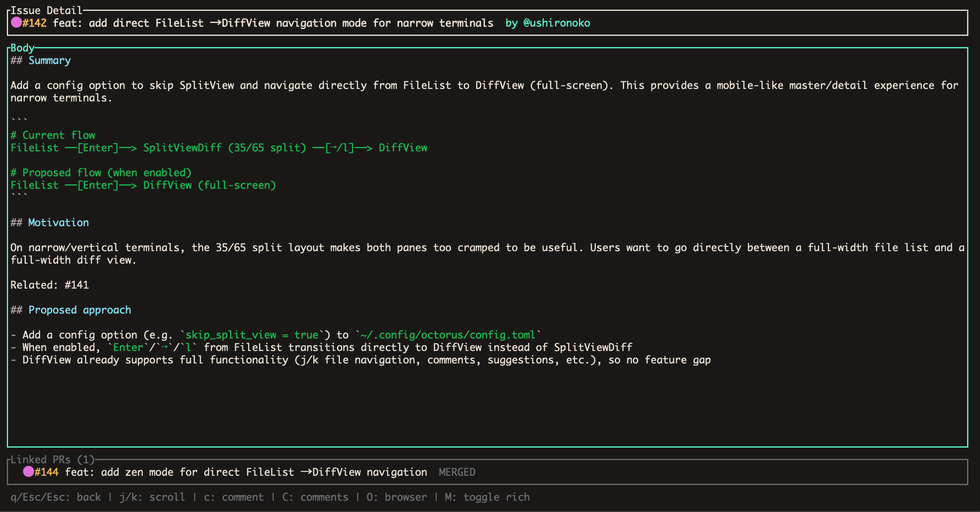Click the 'On narrow/vertical terminals' paragraph
The image size is (980, 512).
[x=488, y=254]
